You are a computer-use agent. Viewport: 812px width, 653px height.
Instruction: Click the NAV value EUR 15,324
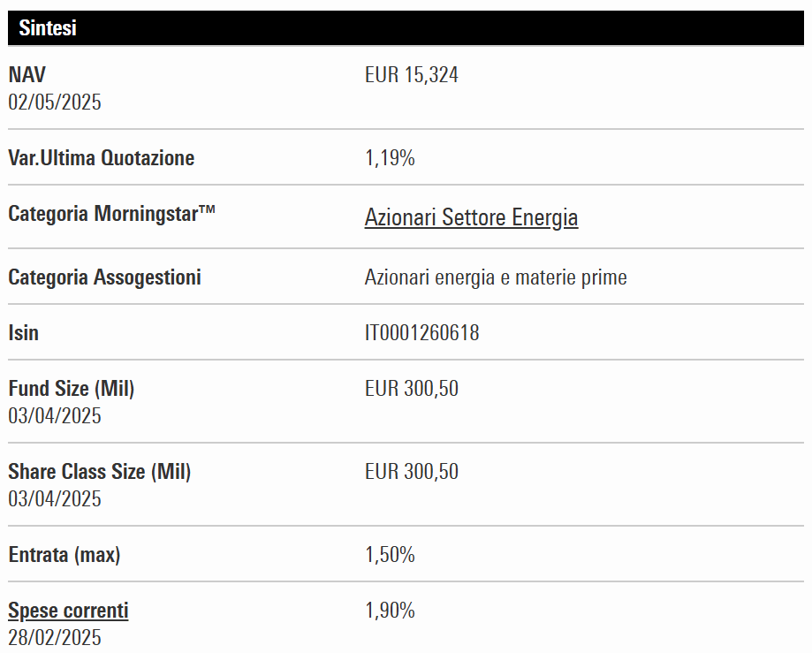411,75
